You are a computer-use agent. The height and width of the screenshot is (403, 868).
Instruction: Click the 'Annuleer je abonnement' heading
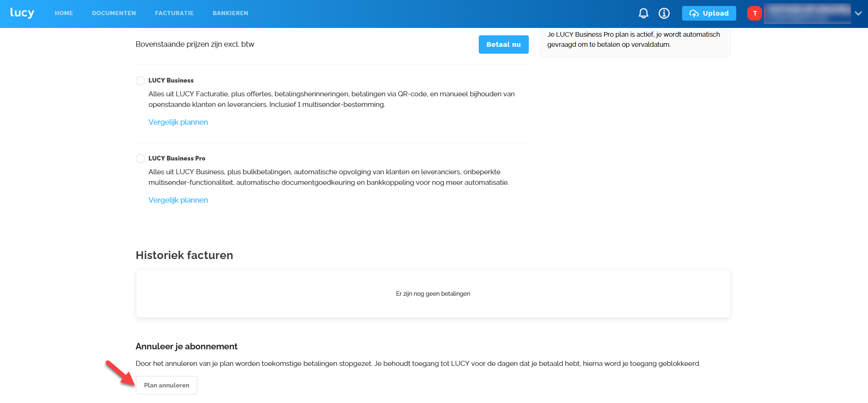pyautogui.click(x=186, y=347)
